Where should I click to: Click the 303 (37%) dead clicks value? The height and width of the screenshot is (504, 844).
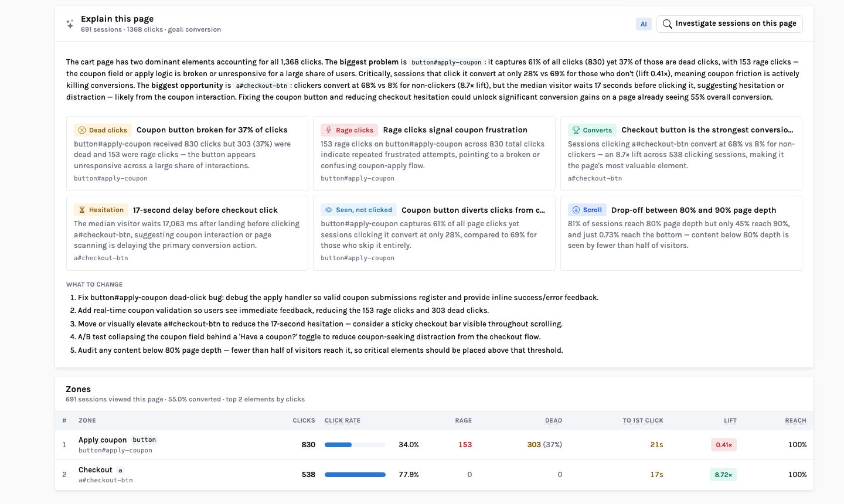(544, 445)
